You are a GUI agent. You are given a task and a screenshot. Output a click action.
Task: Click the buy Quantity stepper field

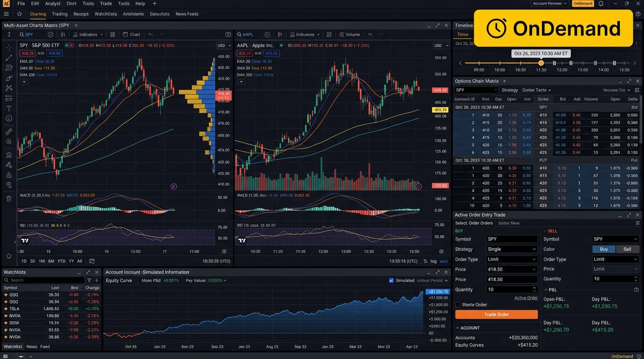[x=512, y=289]
